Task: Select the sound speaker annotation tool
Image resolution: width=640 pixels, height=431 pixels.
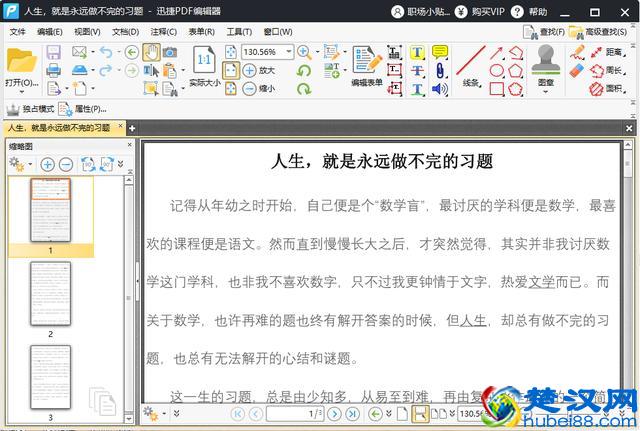Action: tap(440, 89)
